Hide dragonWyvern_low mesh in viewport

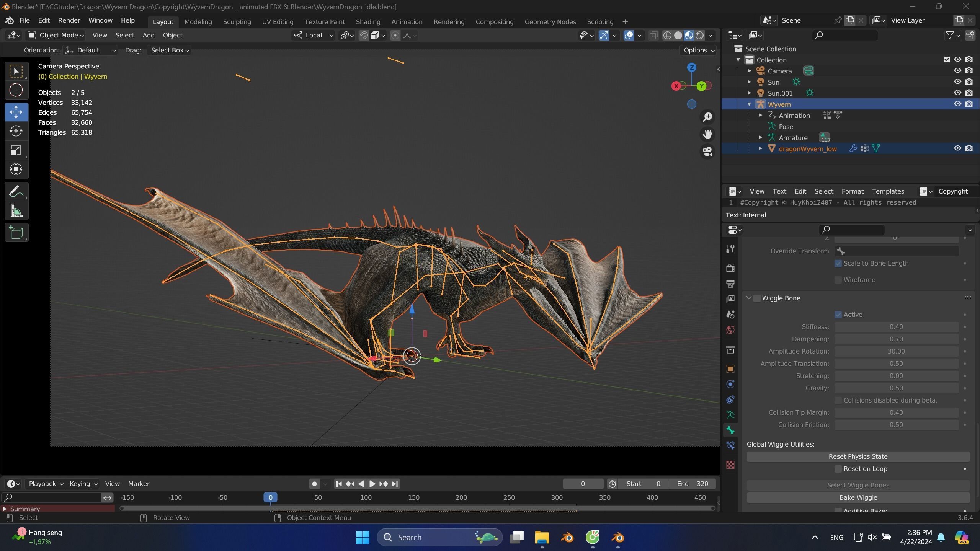click(957, 148)
